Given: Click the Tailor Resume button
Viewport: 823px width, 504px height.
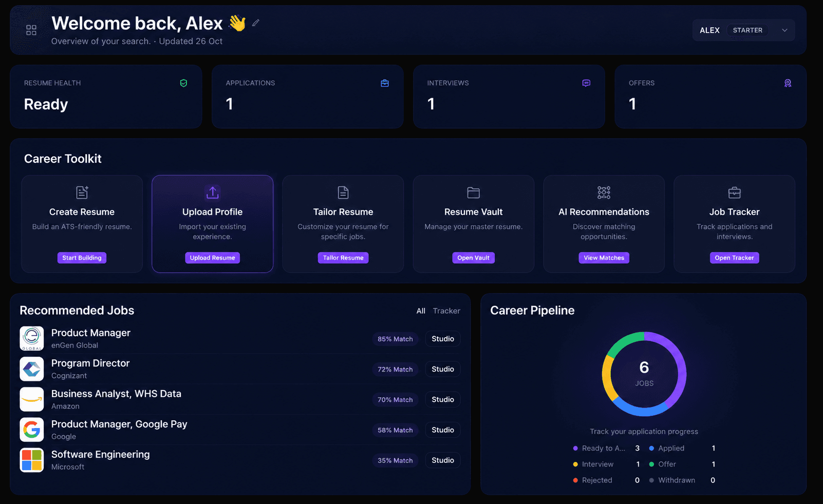Looking at the screenshot, I should pyautogui.click(x=343, y=258).
